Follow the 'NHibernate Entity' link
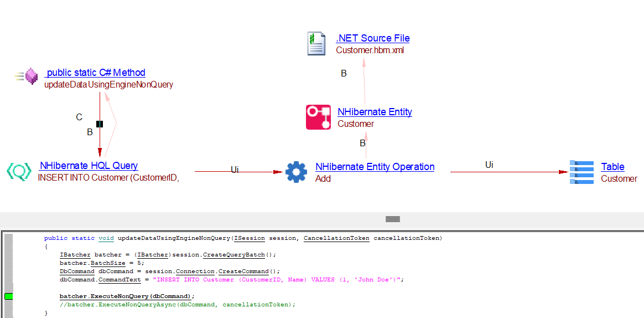Screen dimensions: 644x318 (375, 112)
